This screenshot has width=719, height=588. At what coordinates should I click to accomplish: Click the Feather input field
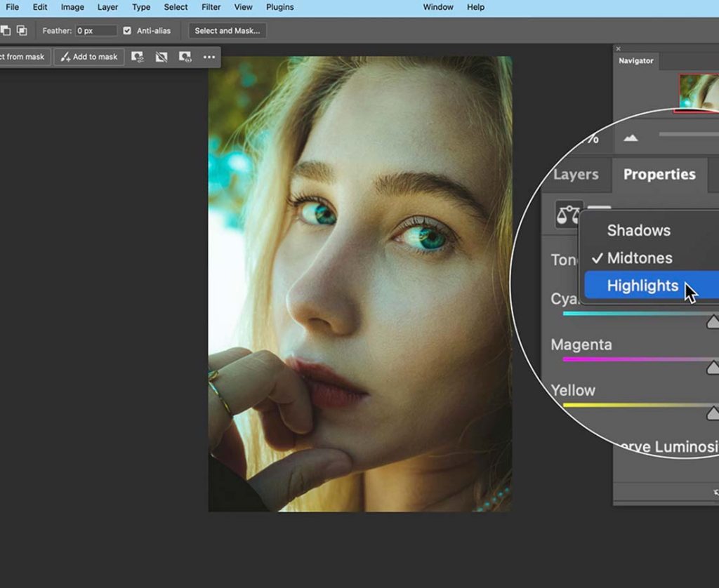tap(96, 31)
